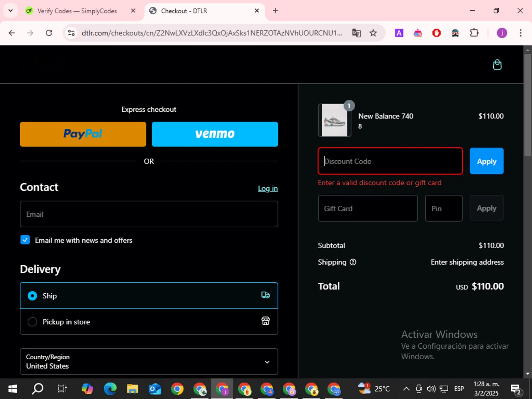Open Outlook from taskbar

(155, 389)
